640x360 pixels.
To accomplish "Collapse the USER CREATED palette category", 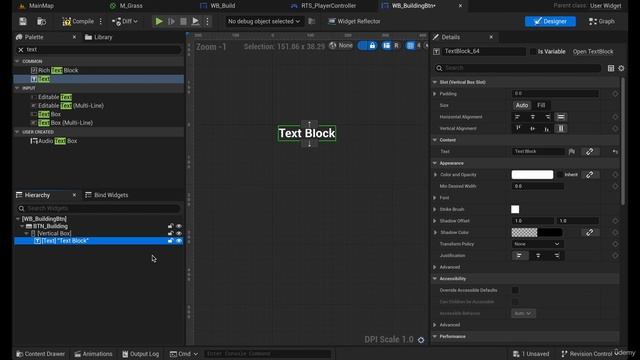I will click(x=17, y=132).
